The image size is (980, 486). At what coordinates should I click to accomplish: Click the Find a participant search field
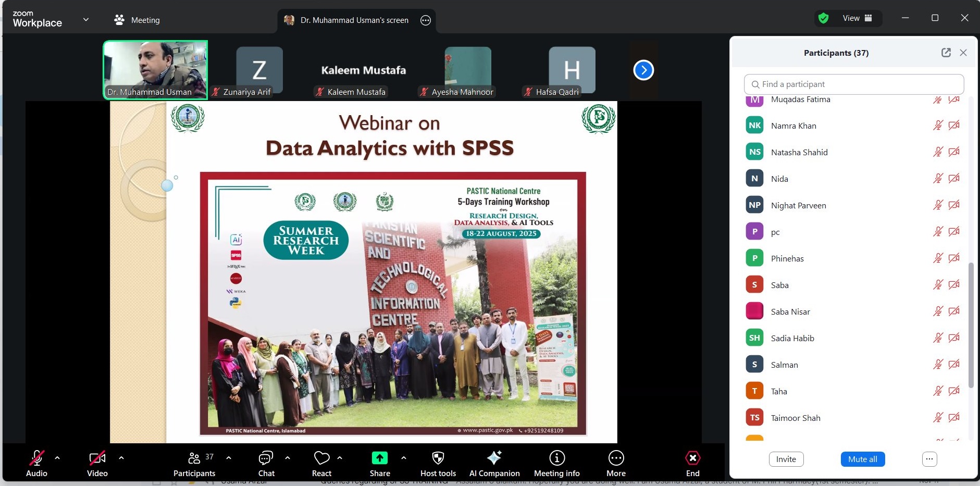(853, 84)
